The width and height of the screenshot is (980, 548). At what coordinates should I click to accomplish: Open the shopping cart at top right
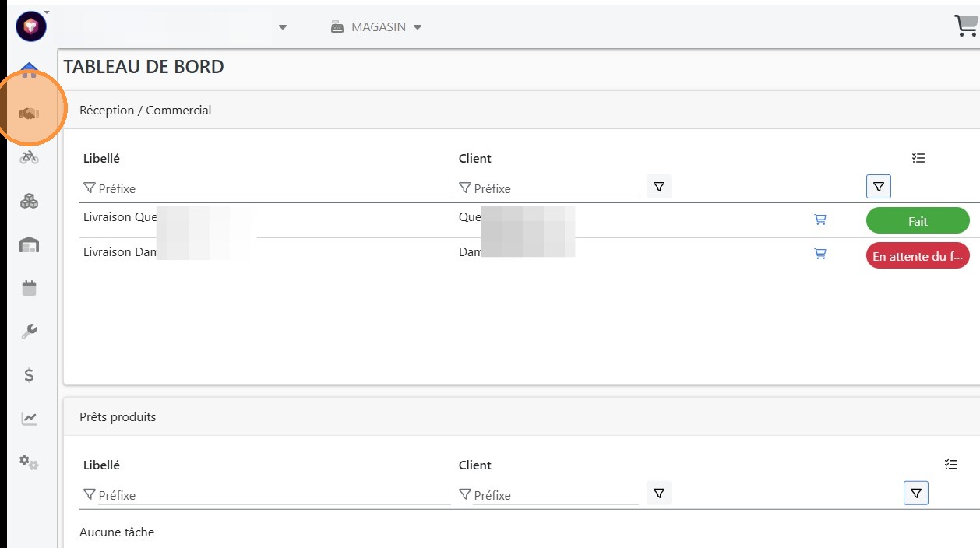(x=966, y=26)
